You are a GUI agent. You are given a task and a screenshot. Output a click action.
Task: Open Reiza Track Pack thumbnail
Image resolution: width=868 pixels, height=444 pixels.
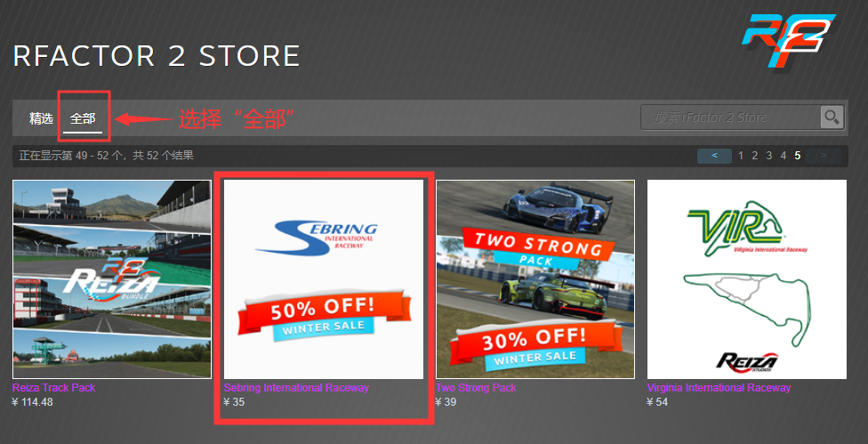[x=112, y=279]
